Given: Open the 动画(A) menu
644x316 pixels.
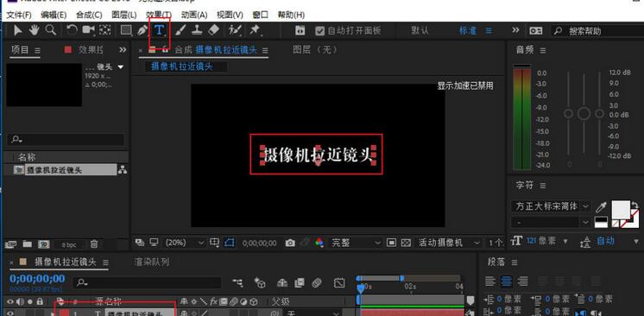Looking at the screenshot, I should [194, 15].
